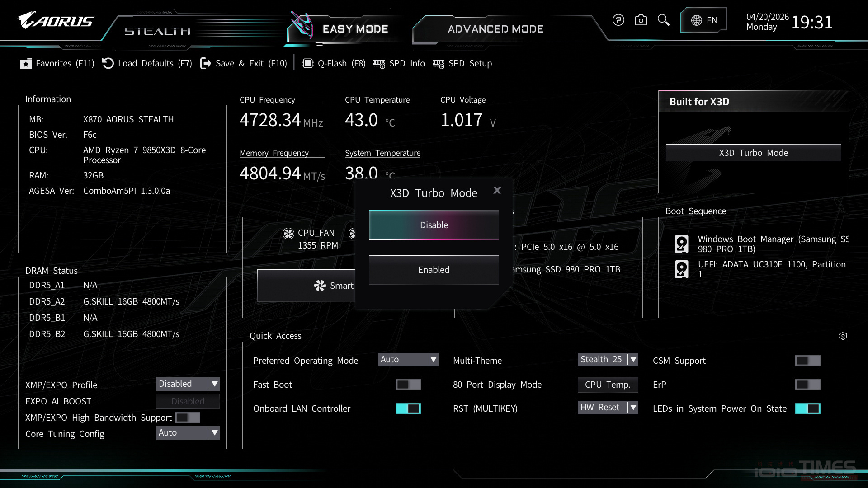Switch to Advanced Mode
The height and width of the screenshot is (488, 868).
click(x=495, y=29)
